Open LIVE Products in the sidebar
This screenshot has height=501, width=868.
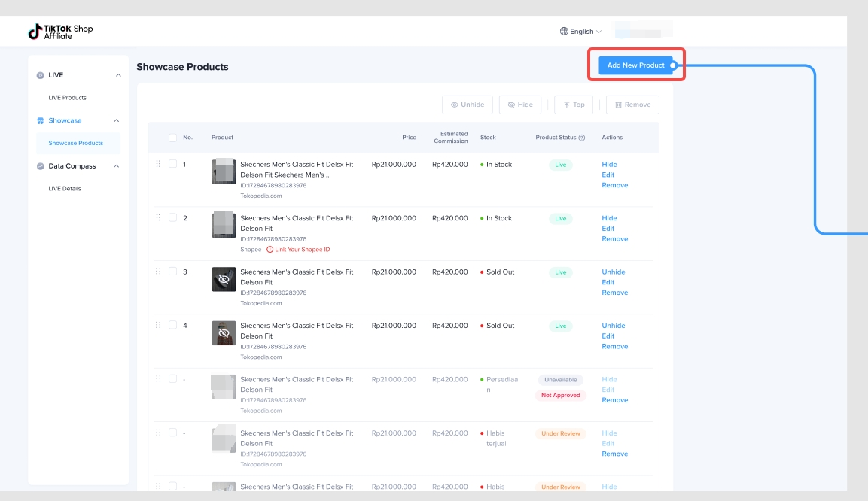pos(67,98)
